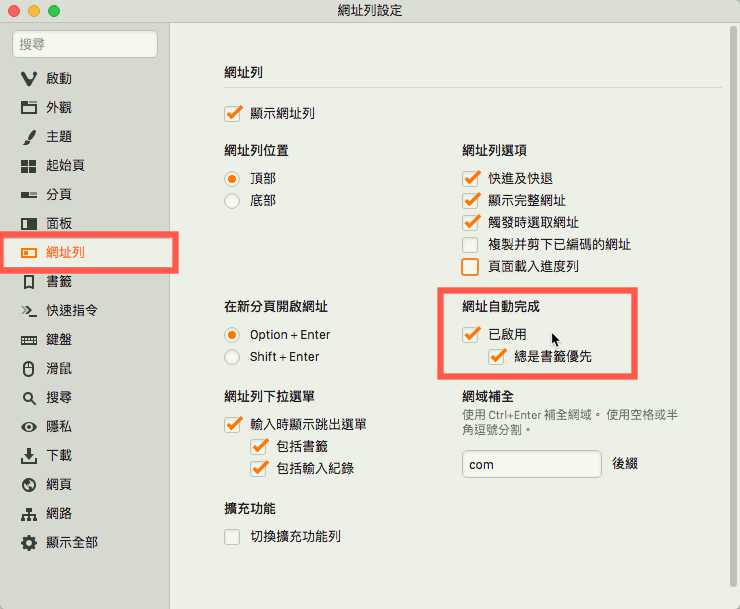Open the 下載 download icon section
This screenshot has width=740, height=609.
pos(29,456)
